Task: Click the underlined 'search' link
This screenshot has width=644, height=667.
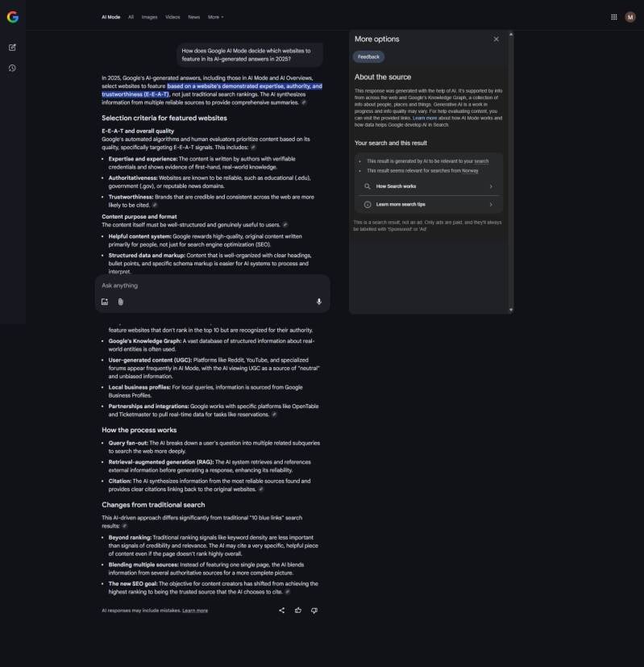Action: click(x=481, y=161)
